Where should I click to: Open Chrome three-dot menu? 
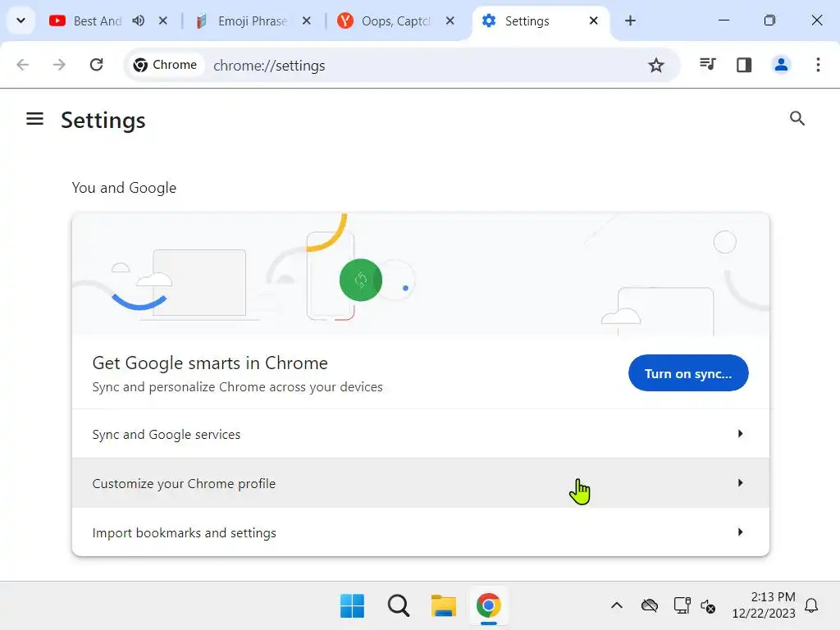(x=818, y=65)
